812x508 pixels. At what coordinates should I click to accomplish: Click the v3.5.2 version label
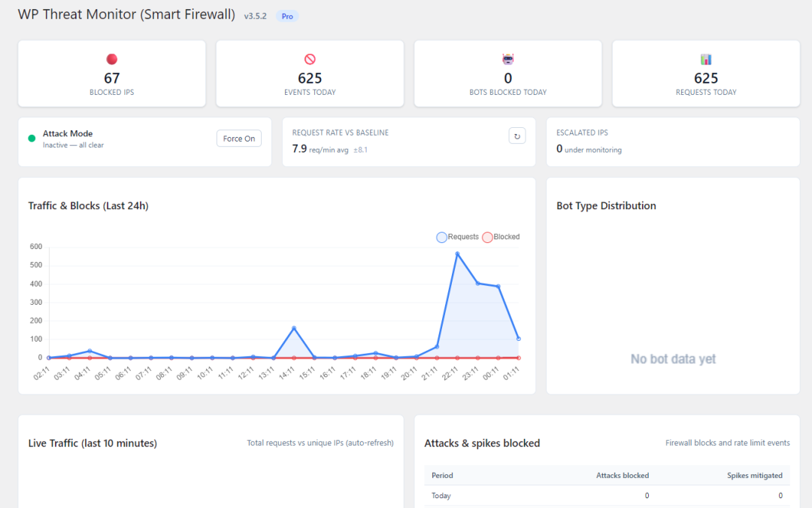(x=256, y=16)
